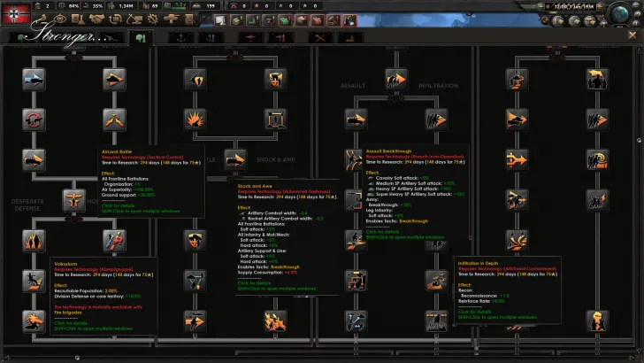Click the bottom scrollbar left arrow

6,358
